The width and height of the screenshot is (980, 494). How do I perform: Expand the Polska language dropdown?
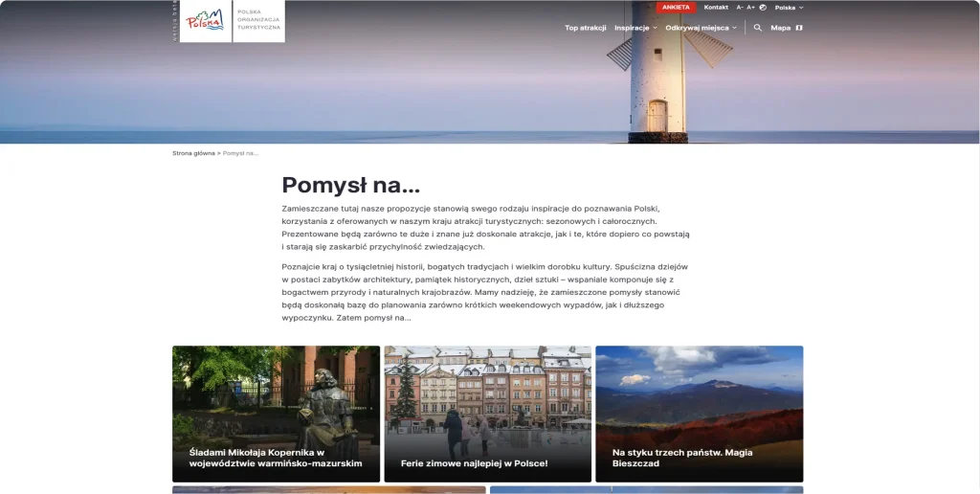click(x=789, y=8)
